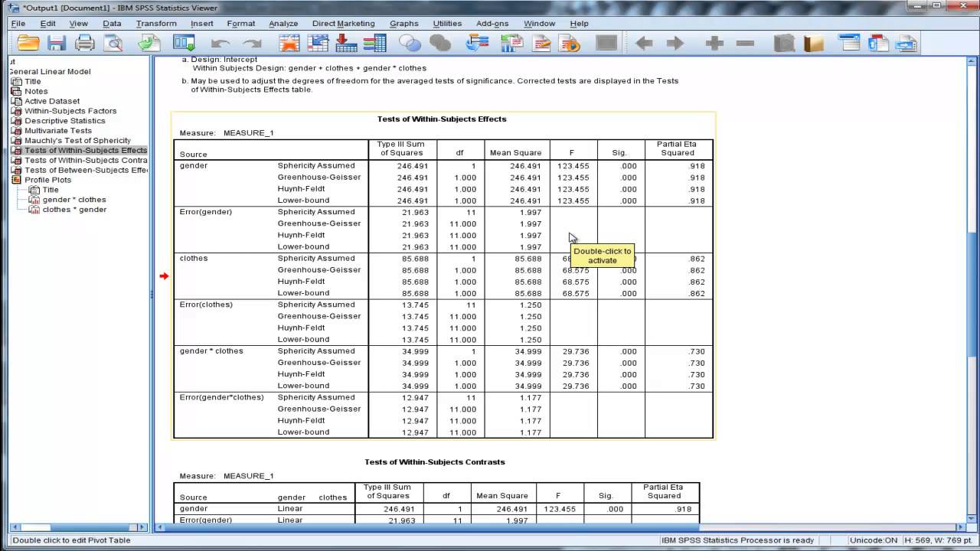Collapse outline item using minus icon
980x551 pixels.
tap(745, 44)
